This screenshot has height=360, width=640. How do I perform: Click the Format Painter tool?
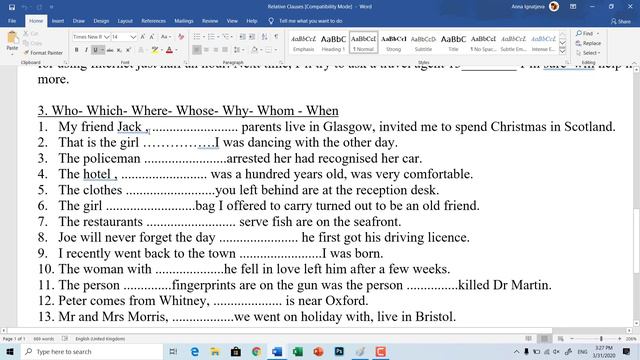tap(43, 53)
